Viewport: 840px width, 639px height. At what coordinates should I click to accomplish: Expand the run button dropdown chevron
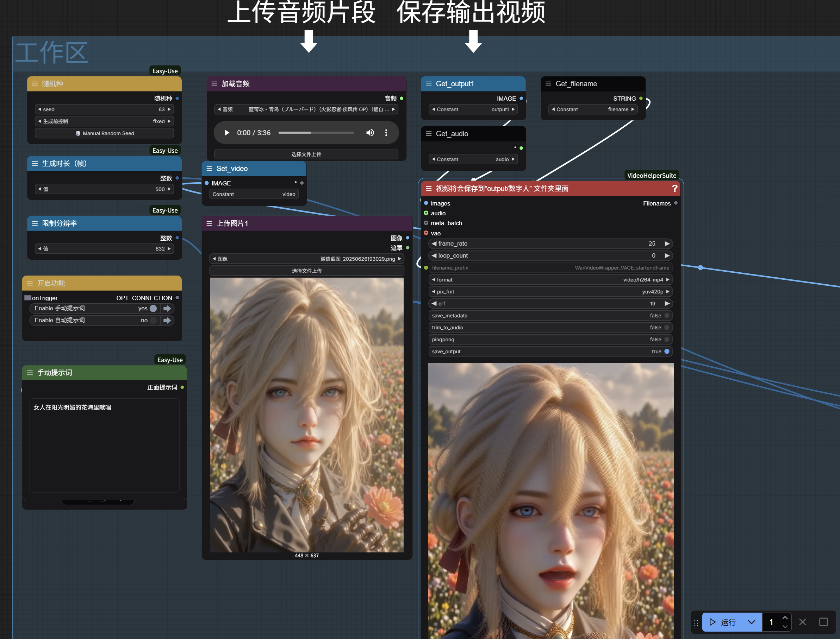pos(751,622)
